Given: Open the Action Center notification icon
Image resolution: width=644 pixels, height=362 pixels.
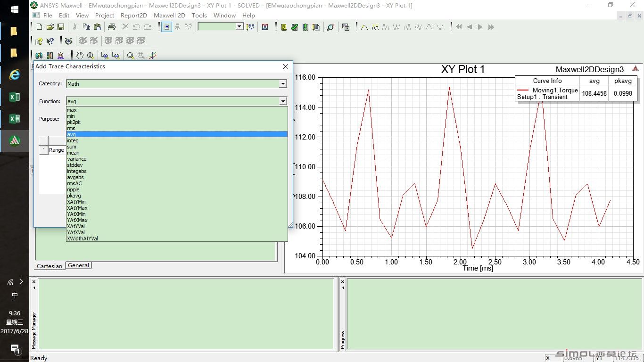Looking at the screenshot, I should (15, 349).
